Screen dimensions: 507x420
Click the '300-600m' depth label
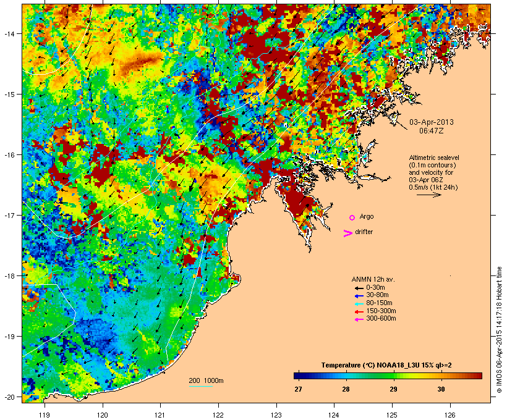(x=381, y=319)
